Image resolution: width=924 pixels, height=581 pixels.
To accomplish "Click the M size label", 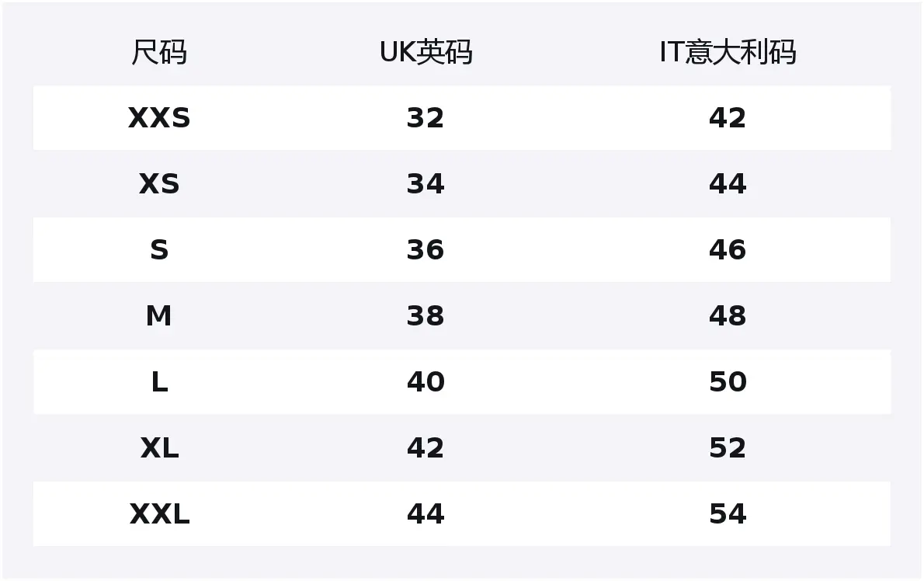I will 159,316.
